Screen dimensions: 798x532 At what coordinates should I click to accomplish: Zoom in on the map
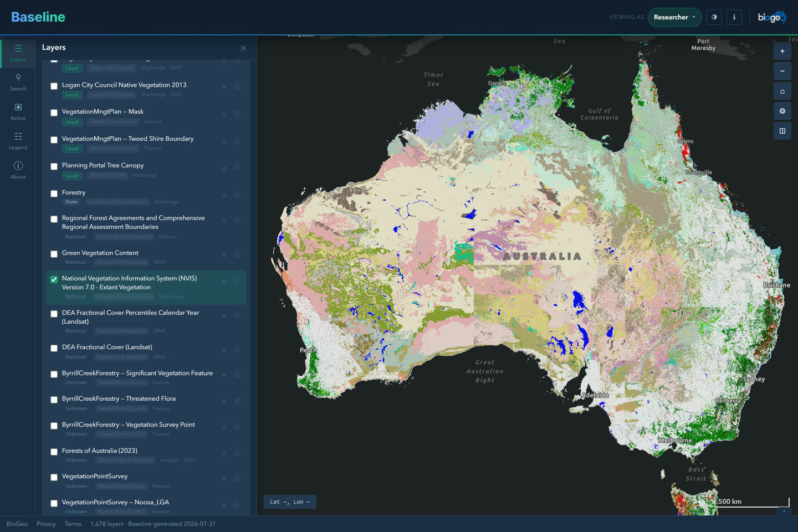pyautogui.click(x=782, y=51)
